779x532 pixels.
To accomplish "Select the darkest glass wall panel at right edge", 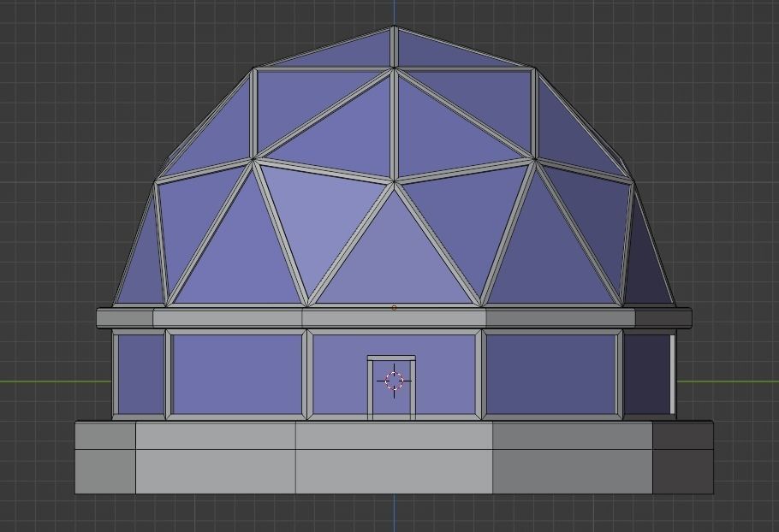I will [647, 374].
